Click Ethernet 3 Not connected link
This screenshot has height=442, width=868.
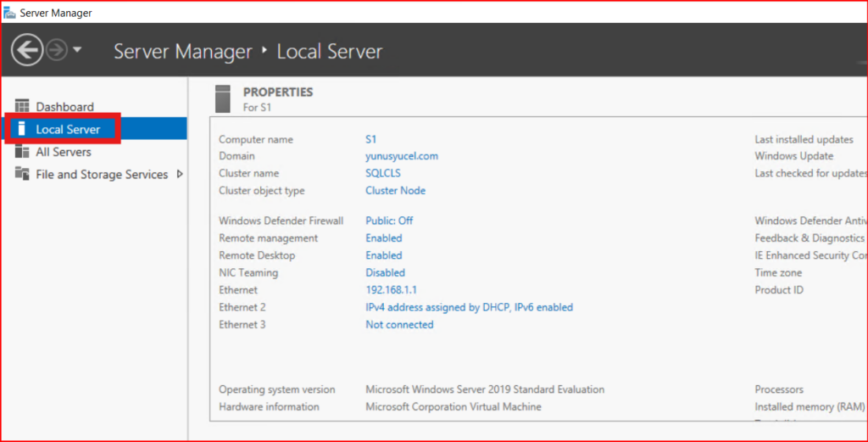point(399,325)
